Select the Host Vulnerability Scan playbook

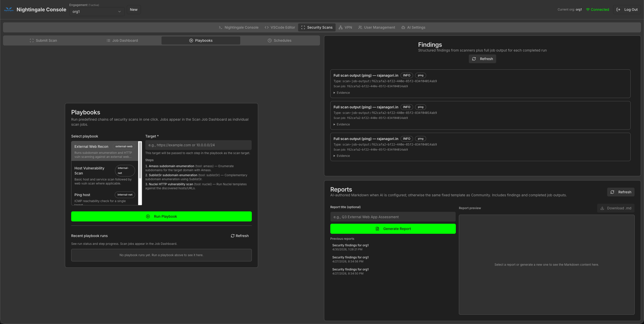pos(105,175)
